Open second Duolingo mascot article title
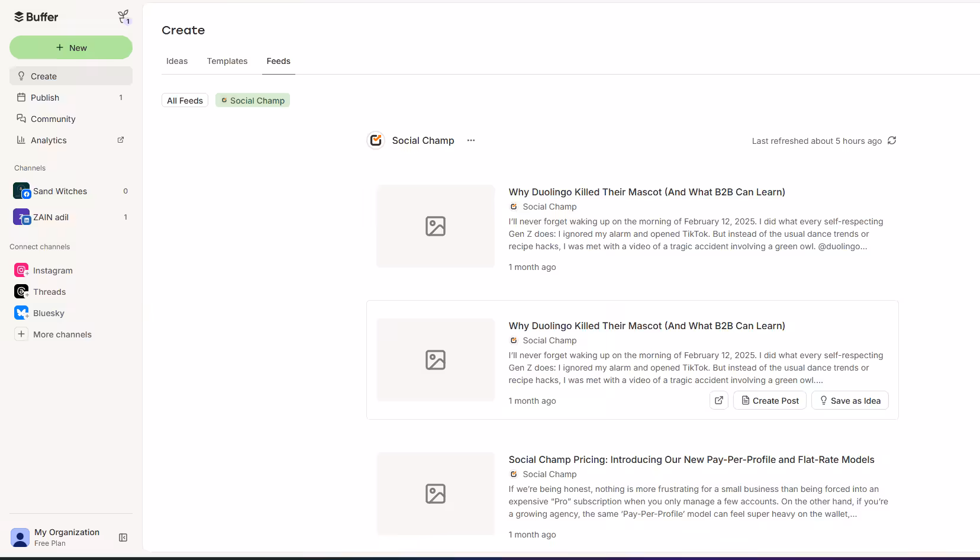The width and height of the screenshot is (980, 560). [647, 326]
